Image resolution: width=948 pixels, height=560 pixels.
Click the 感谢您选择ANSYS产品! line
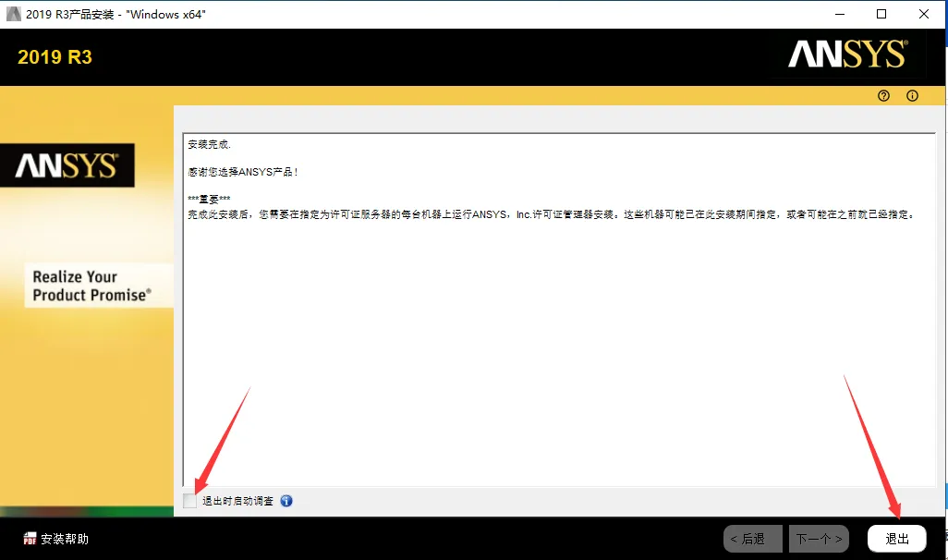[242, 172]
